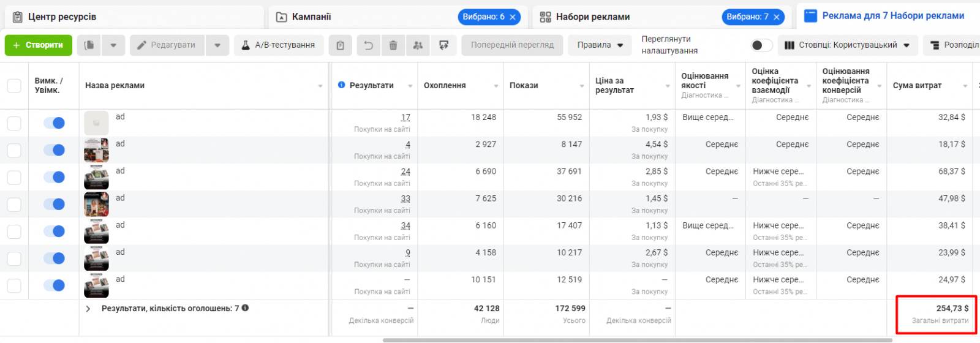This screenshot has height=343, width=980.
Task: Expand 'Результати, кількість оголошень: 7' row
Action: 88,309
